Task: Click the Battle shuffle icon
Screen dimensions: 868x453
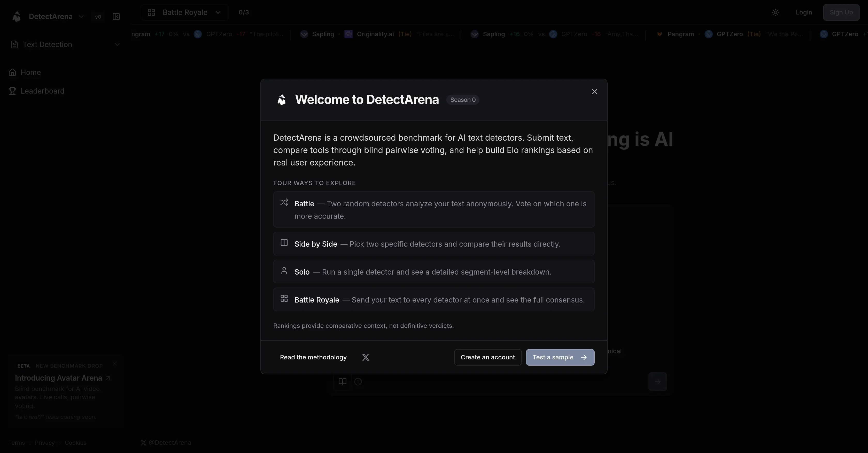Action: pos(284,202)
